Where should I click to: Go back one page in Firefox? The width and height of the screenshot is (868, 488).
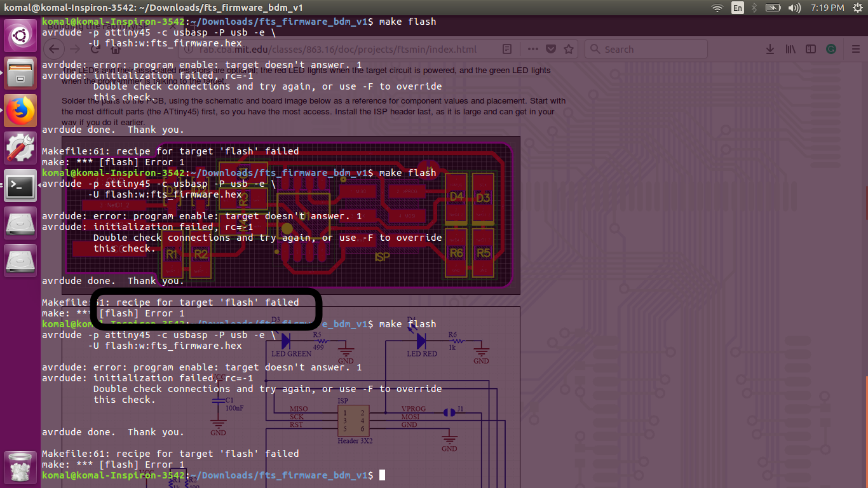55,49
